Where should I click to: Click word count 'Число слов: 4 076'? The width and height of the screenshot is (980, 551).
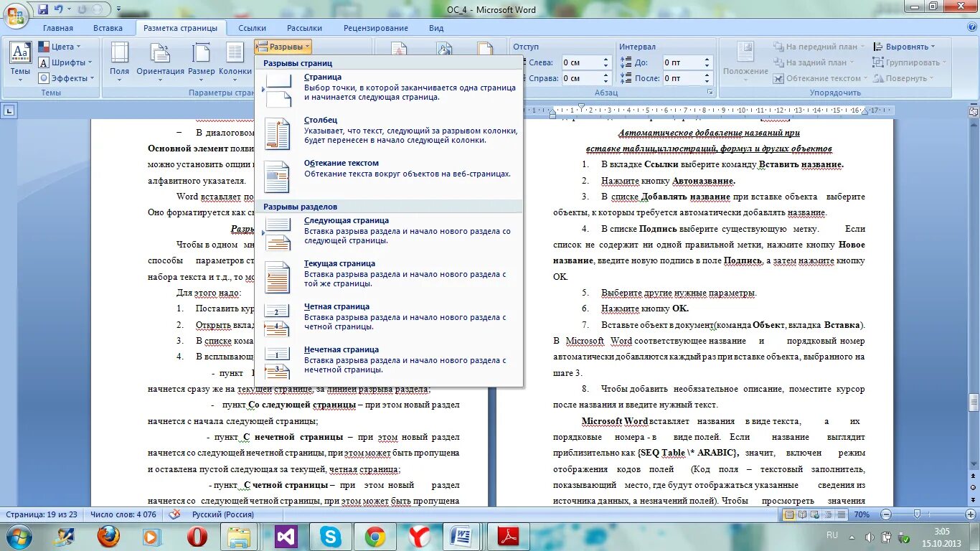pyautogui.click(x=123, y=514)
